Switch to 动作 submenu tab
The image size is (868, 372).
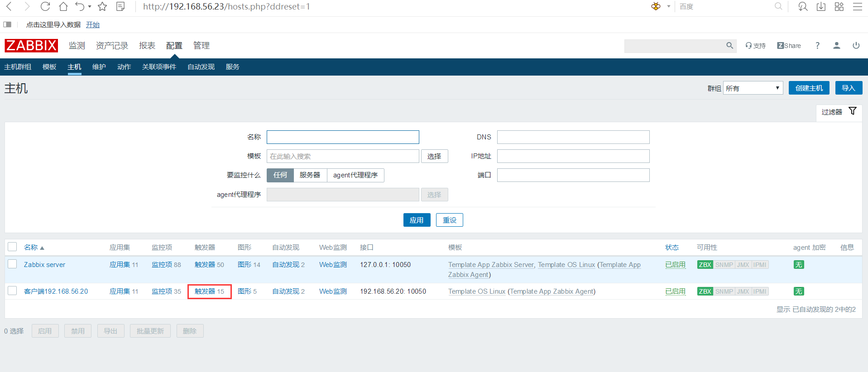click(124, 67)
